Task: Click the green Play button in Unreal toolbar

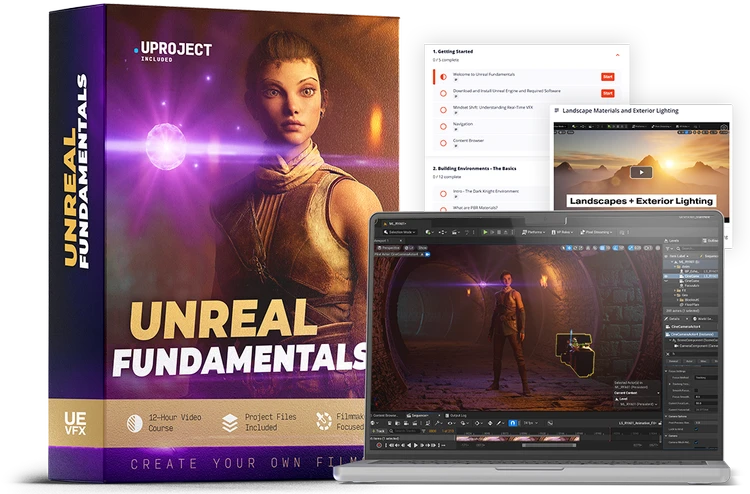Action: [x=485, y=232]
